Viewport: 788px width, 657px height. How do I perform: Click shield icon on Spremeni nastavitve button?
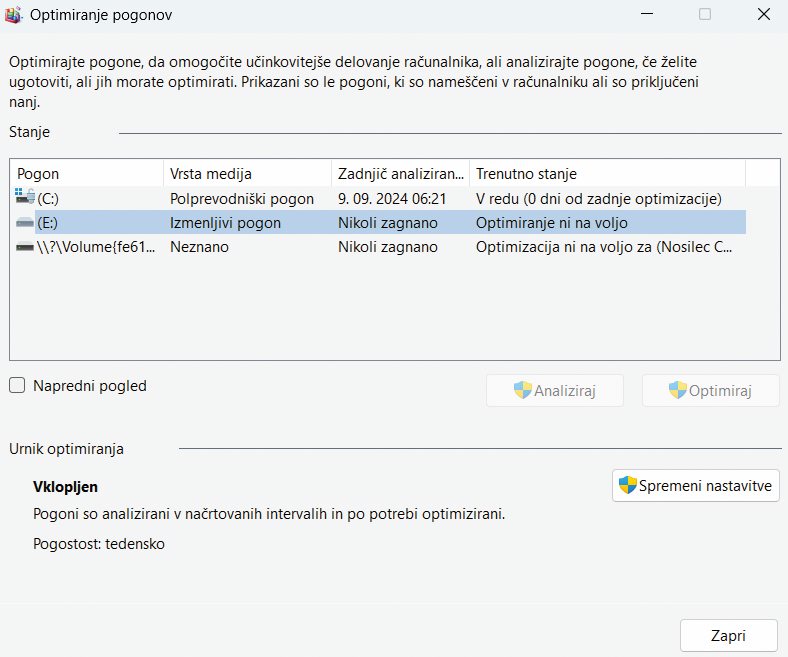pyautogui.click(x=628, y=485)
